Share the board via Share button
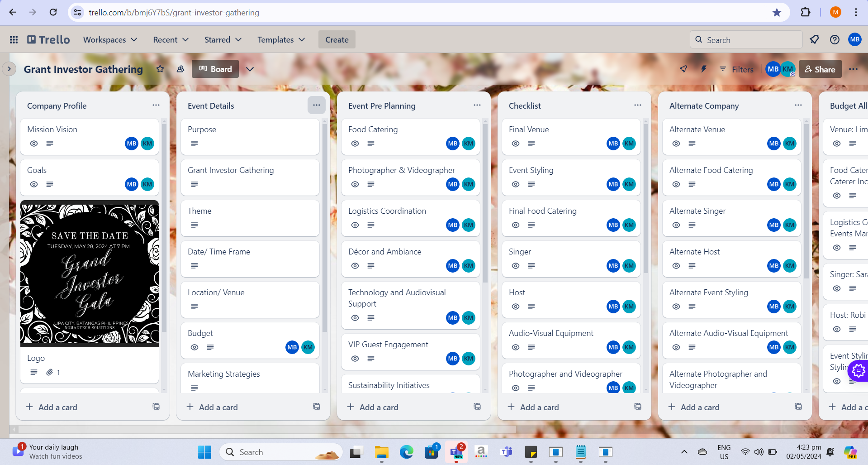 coord(820,69)
